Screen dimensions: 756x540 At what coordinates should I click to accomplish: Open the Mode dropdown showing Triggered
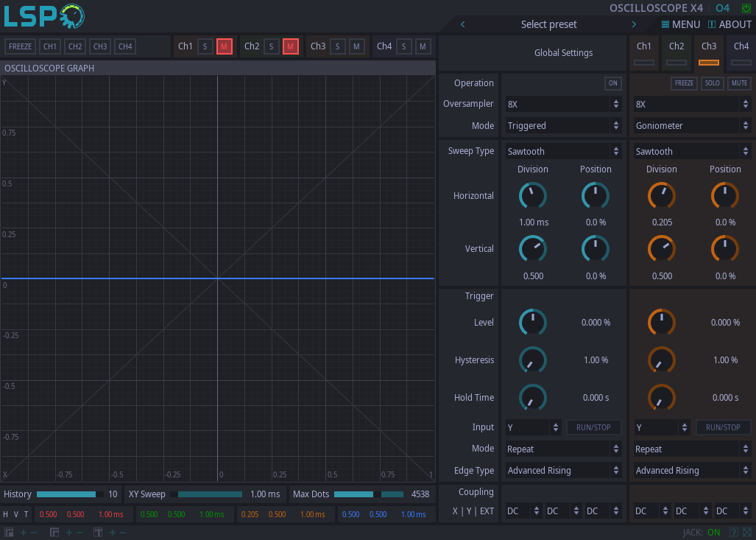563,125
